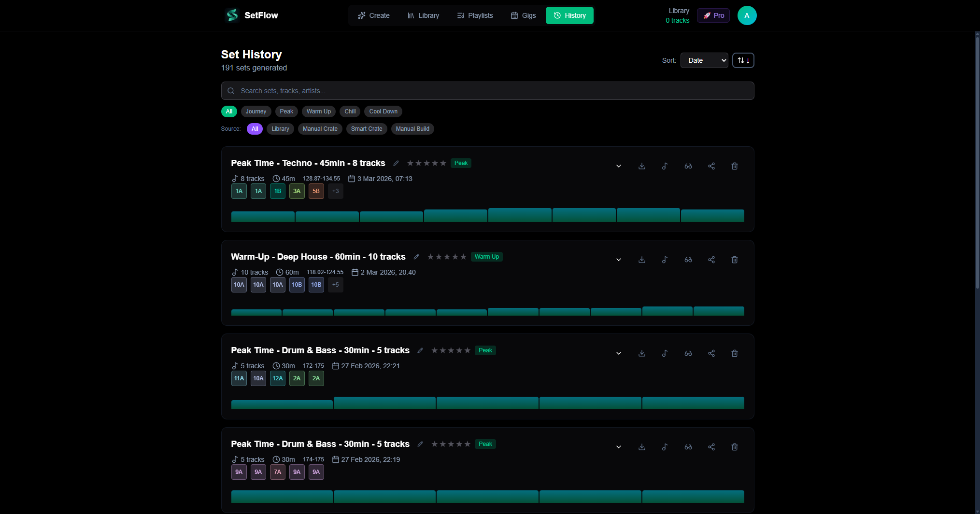Select the Journey filter pill
This screenshot has height=514, width=980.
click(x=256, y=111)
